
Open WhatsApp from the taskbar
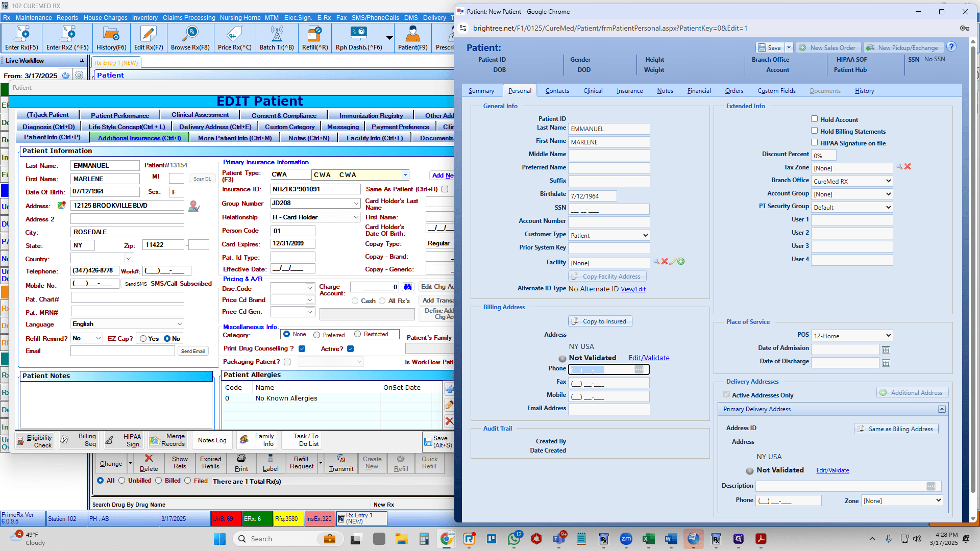coord(514,539)
